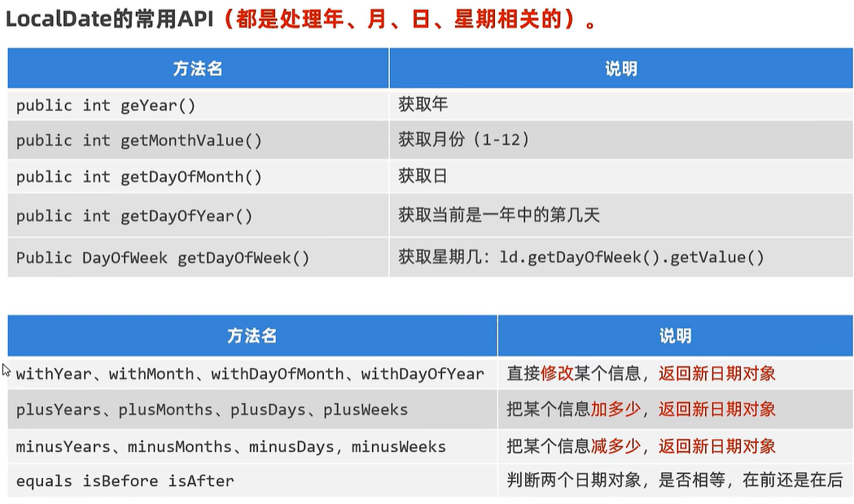854x504 pixels.
Task: Click the 获取日 description cell
Action: [x=423, y=176]
